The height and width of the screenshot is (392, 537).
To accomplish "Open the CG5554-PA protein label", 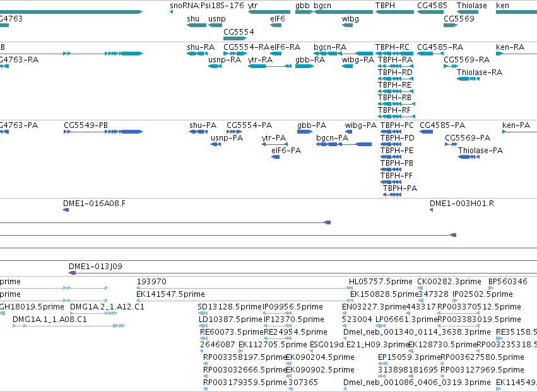I will (x=249, y=125).
